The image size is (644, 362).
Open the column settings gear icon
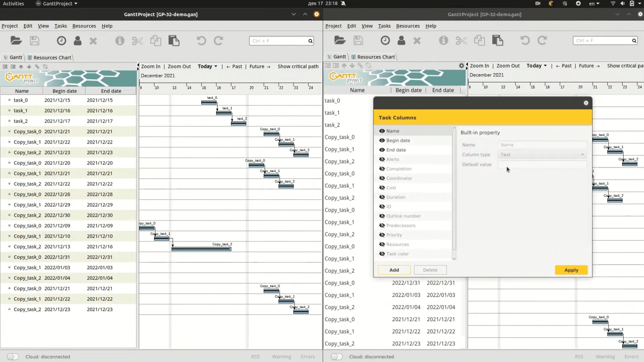pyautogui.click(x=461, y=65)
